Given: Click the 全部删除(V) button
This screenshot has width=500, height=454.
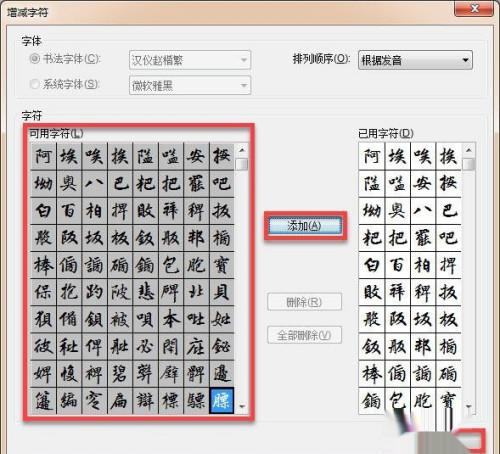Looking at the screenshot, I should (x=304, y=335).
